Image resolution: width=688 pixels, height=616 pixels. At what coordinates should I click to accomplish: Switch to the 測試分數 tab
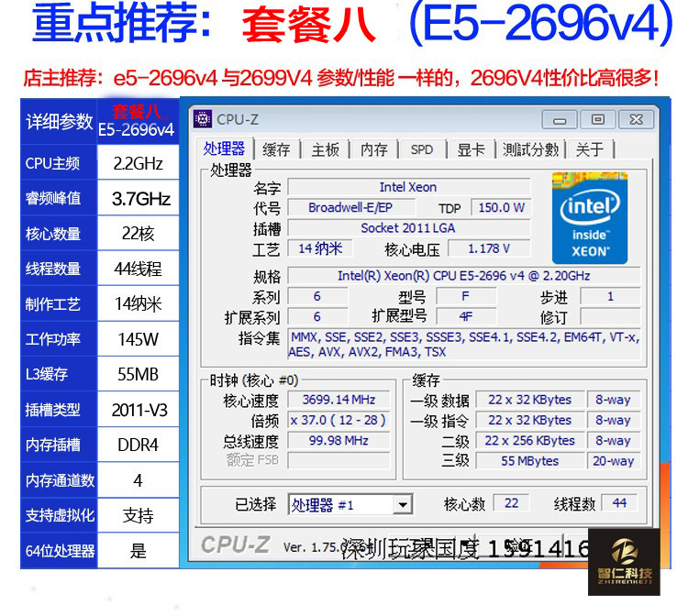click(x=531, y=150)
